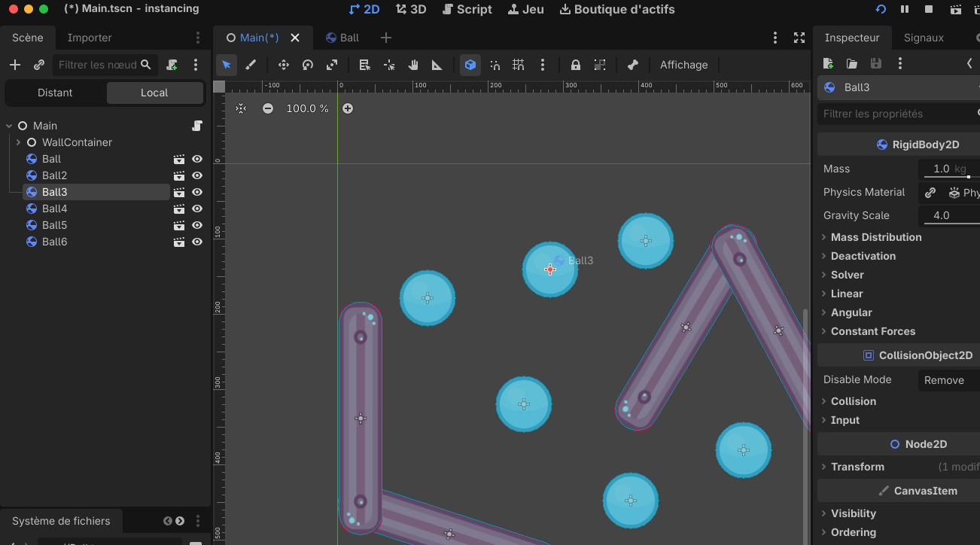The image size is (980, 545).
Task: Center the view with the viewport icon
Action: [x=241, y=108]
